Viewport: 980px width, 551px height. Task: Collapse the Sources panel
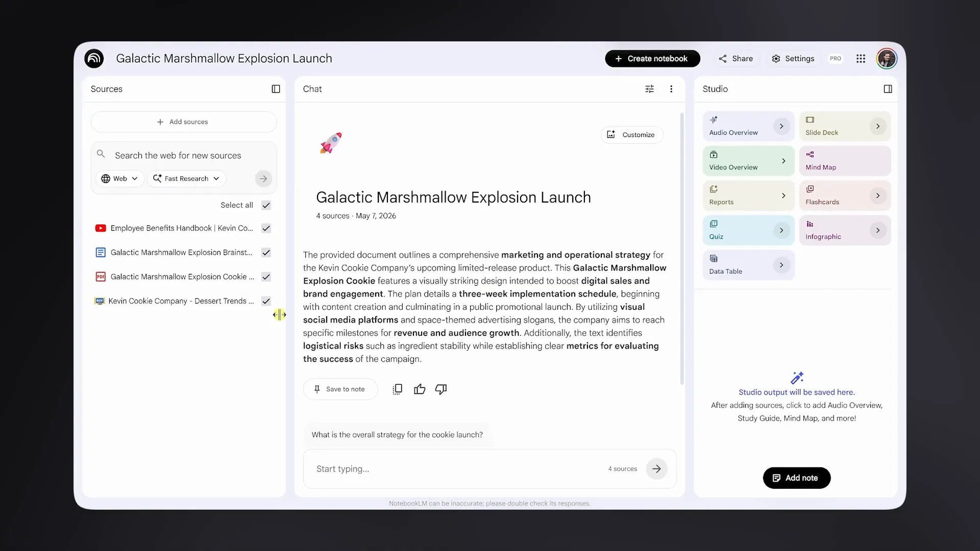point(276,89)
